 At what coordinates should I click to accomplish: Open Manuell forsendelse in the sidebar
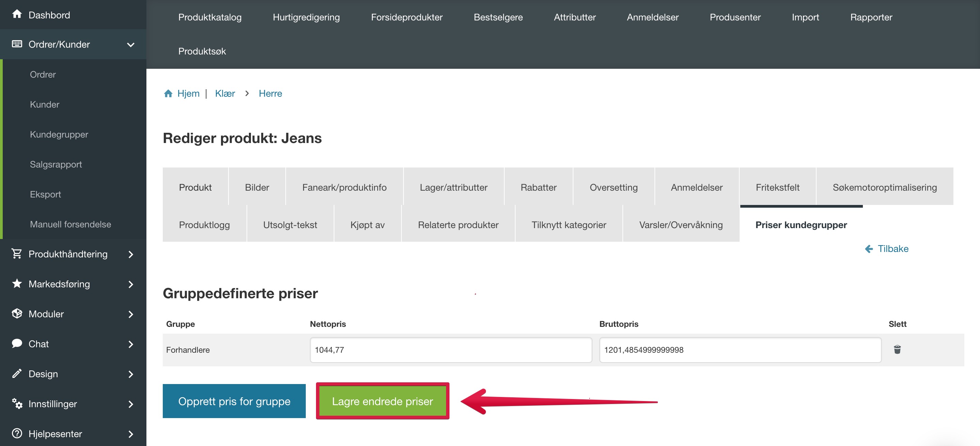pos(70,224)
